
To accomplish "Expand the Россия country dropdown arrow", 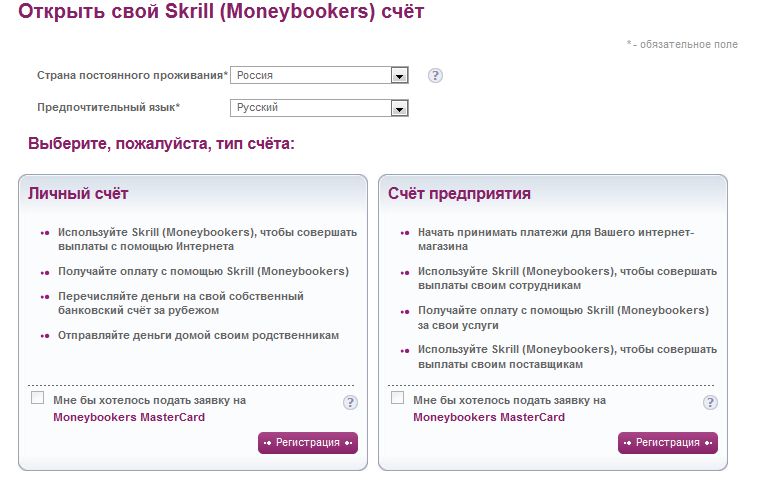I will 399,76.
